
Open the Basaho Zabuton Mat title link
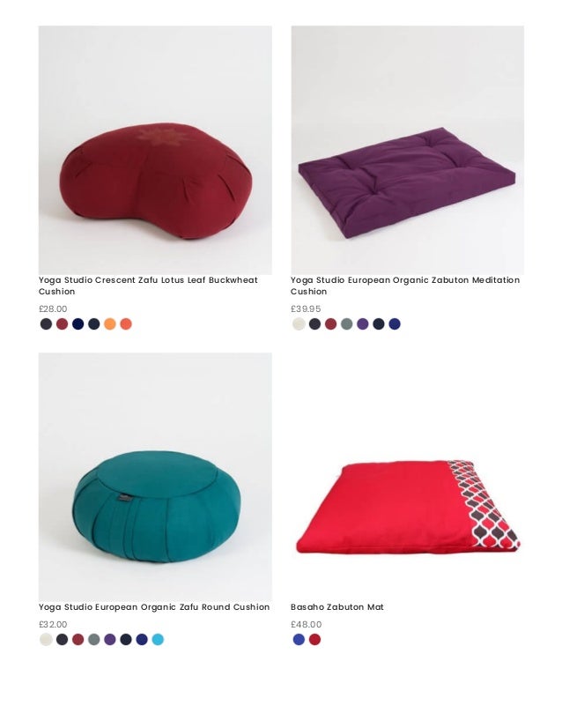pyautogui.click(x=336, y=607)
